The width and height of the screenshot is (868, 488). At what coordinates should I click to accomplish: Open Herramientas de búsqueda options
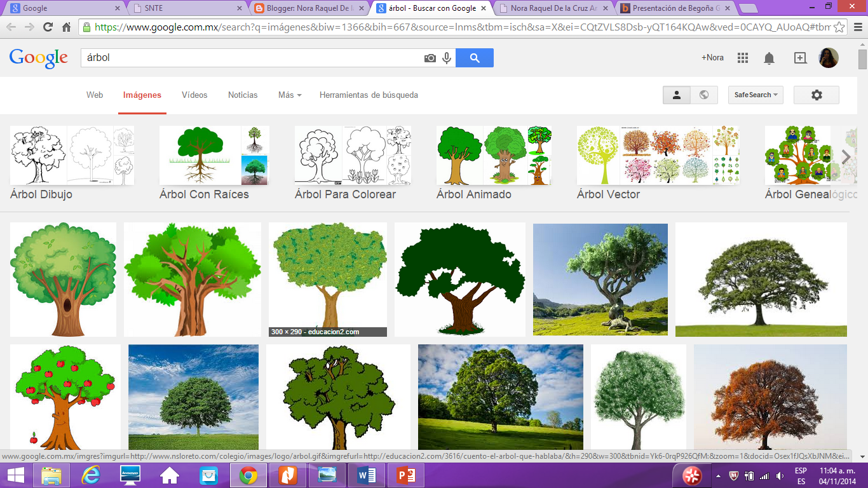(369, 95)
